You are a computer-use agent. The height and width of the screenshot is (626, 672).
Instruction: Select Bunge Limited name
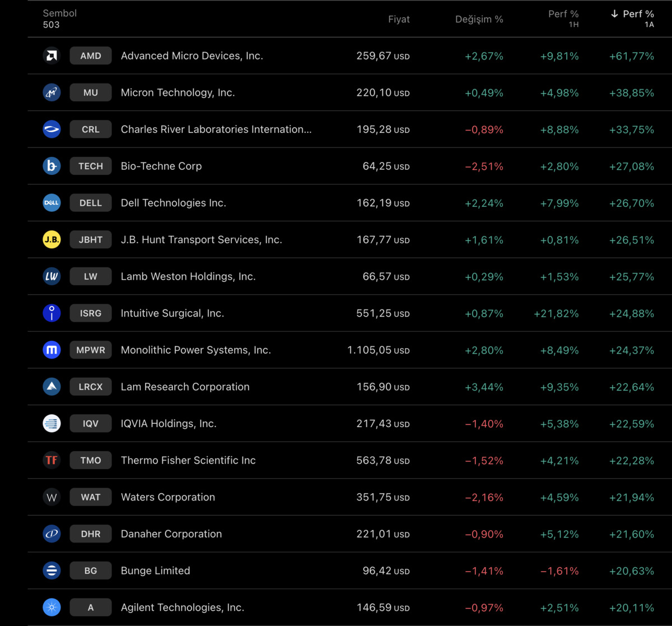pos(156,571)
